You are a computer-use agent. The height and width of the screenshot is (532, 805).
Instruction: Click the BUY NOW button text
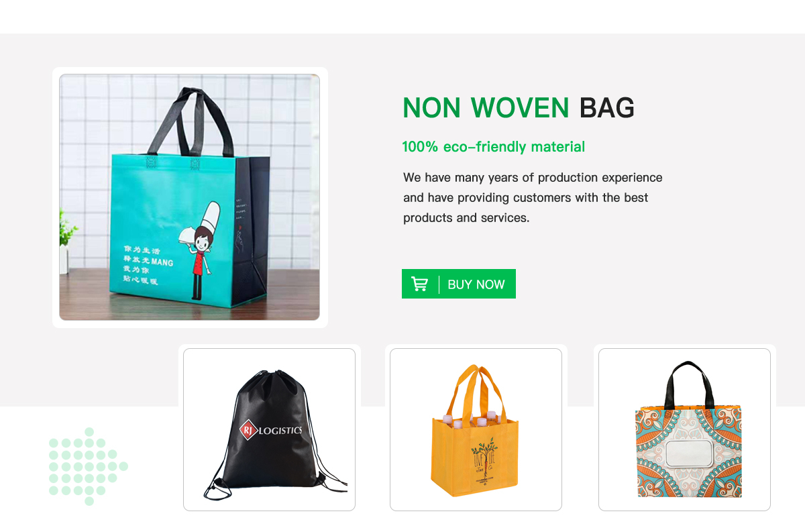(476, 284)
